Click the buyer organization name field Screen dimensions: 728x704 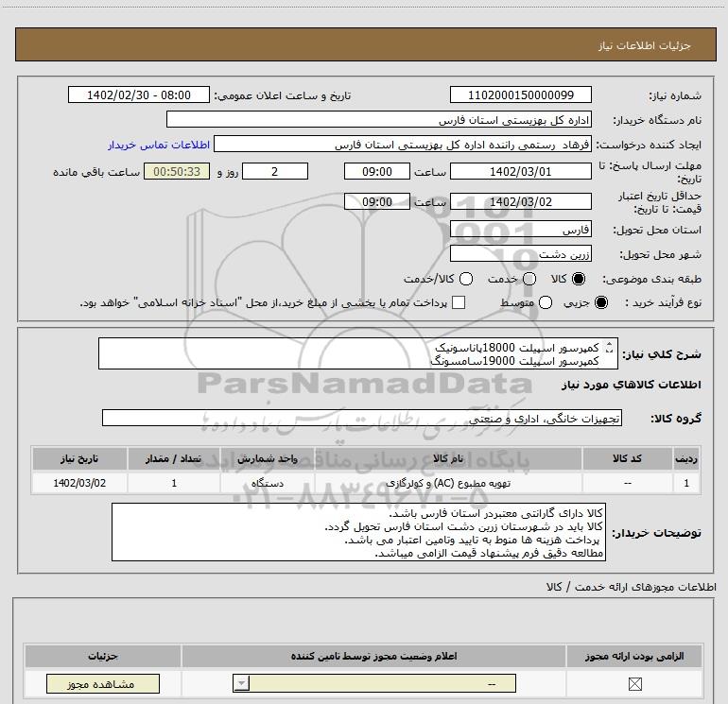[379, 120]
